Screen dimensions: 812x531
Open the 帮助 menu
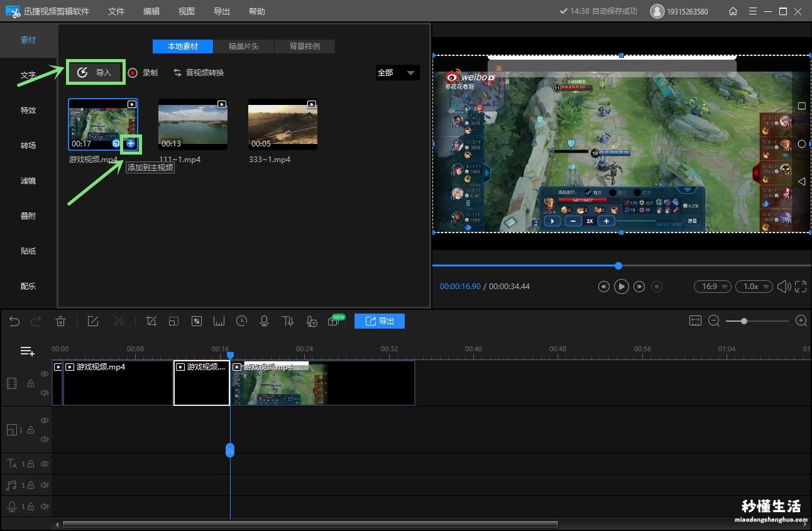tap(257, 11)
